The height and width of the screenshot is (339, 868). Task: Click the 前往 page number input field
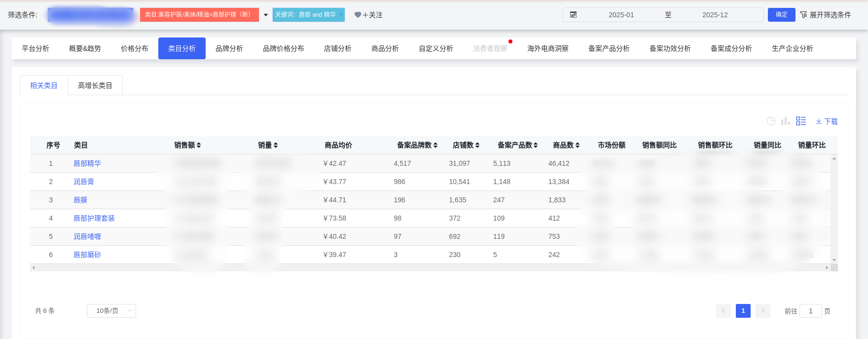click(810, 311)
